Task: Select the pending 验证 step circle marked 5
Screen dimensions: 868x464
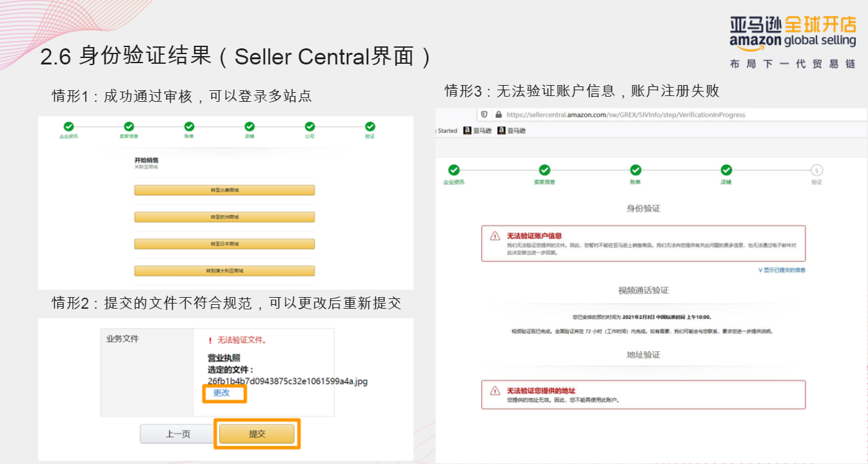Action: 816,170
